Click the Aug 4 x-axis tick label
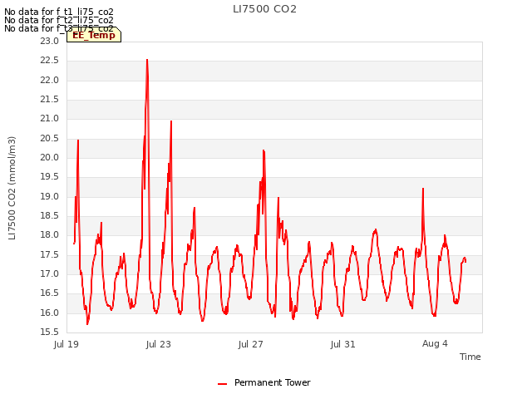 [x=435, y=343]
